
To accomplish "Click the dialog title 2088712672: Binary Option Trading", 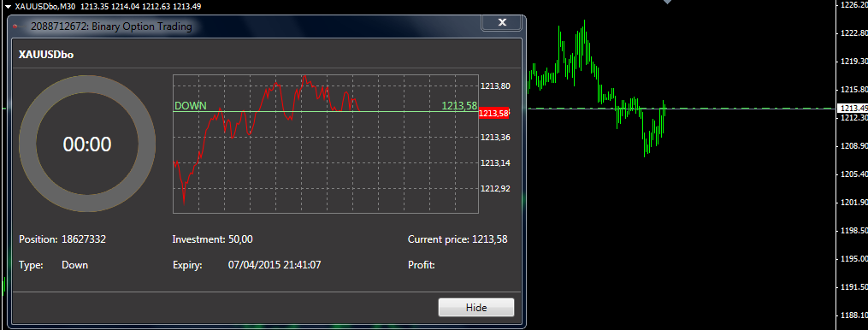I will point(112,27).
